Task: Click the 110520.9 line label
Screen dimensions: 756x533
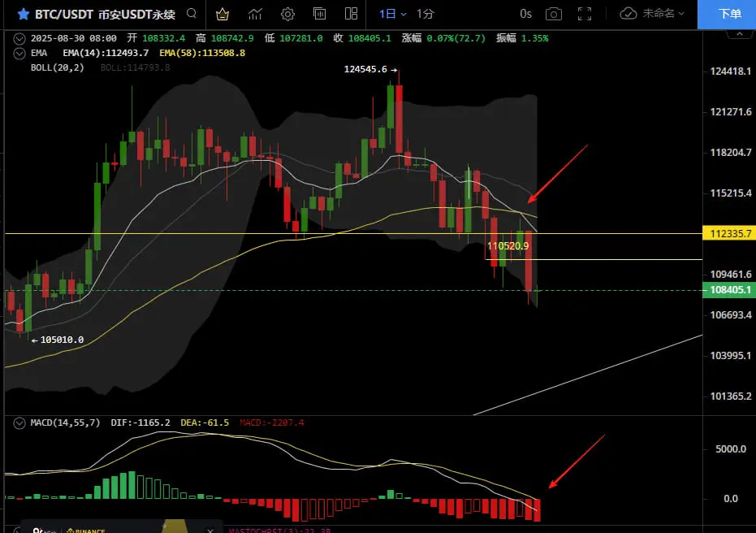Action: point(508,246)
